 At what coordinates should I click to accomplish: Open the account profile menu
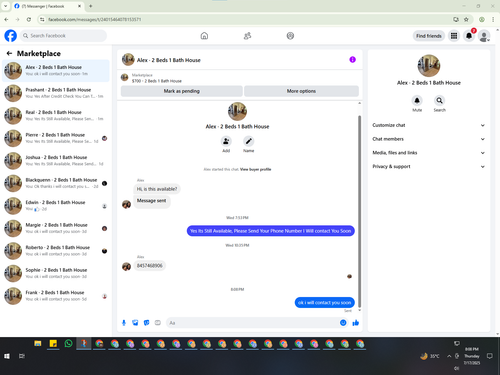pos(484,36)
